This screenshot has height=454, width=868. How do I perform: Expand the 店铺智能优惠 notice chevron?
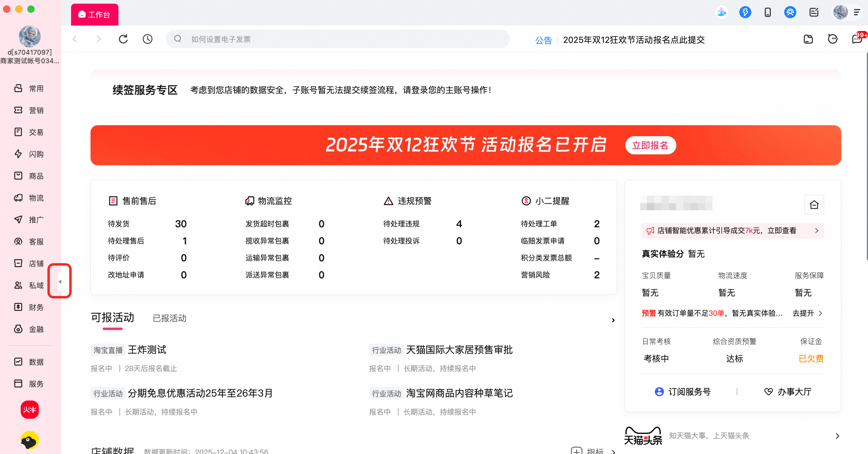point(816,231)
